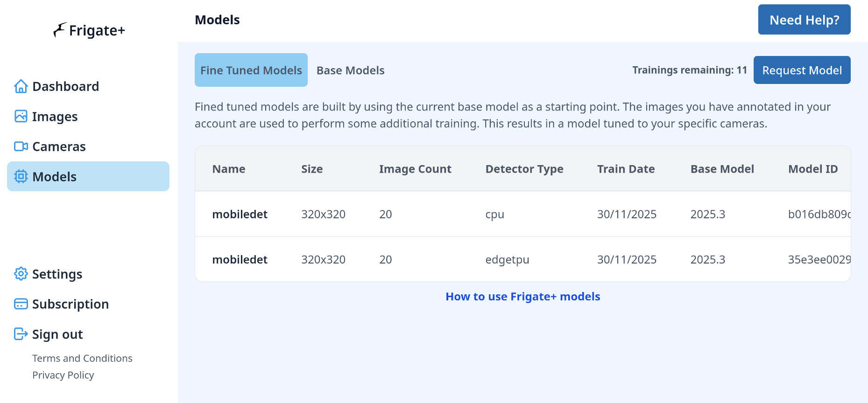This screenshot has height=403, width=868.
Task: Click the Subscription card icon
Action: 21,304
